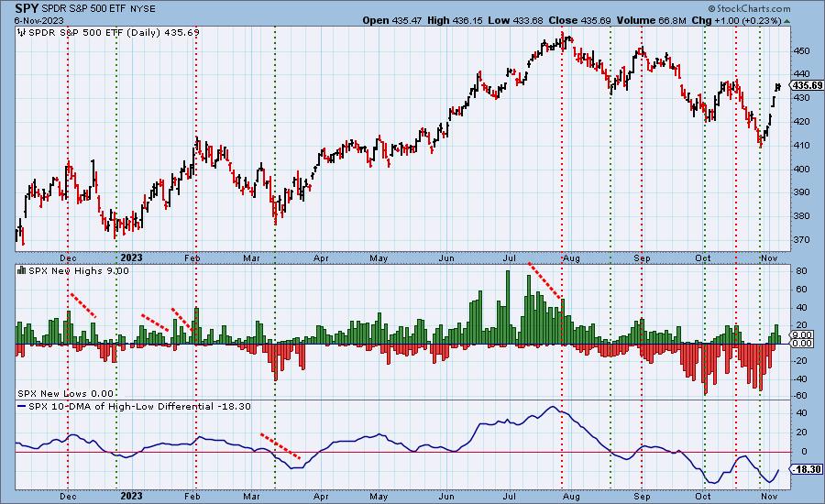
Task: Click the Dec label under the price panel
Action: point(68,258)
